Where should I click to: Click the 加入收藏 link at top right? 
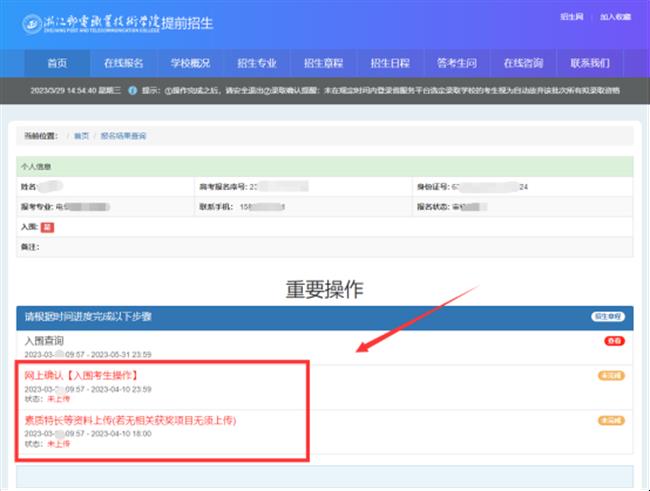pyautogui.click(x=615, y=18)
